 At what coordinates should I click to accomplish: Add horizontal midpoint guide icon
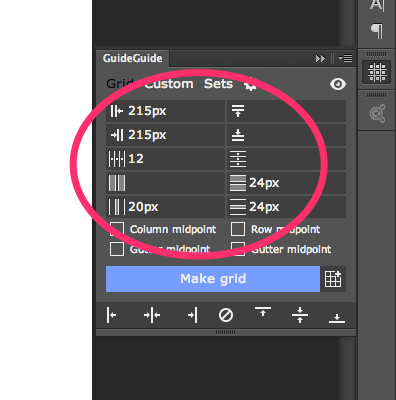[300, 315]
